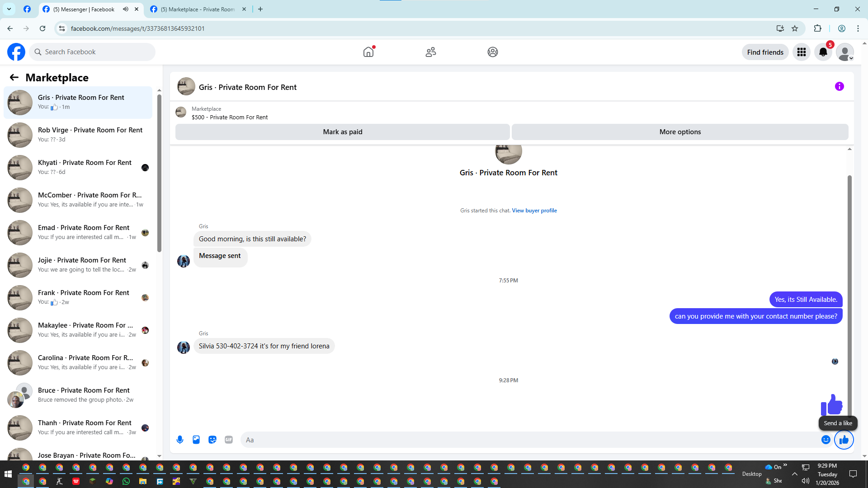Viewport: 868px width, 488px height.
Task: Open the Windows Start menu
Action: 8,474
